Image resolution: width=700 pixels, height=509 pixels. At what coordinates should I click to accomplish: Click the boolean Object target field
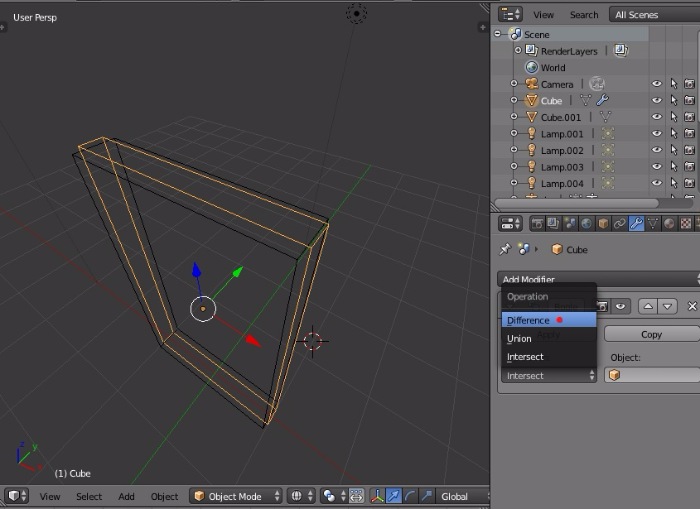pos(651,375)
